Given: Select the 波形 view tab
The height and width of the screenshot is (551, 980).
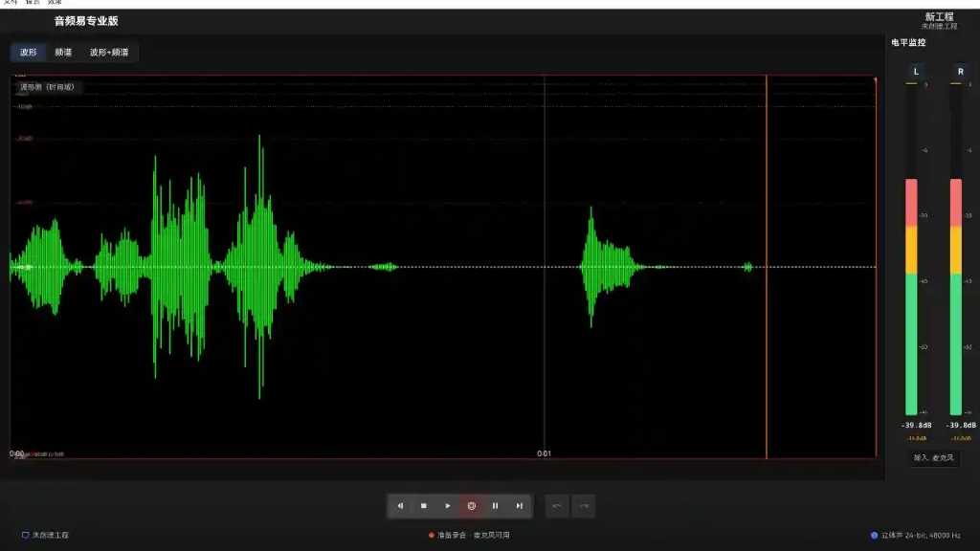Looking at the screenshot, I should [29, 52].
